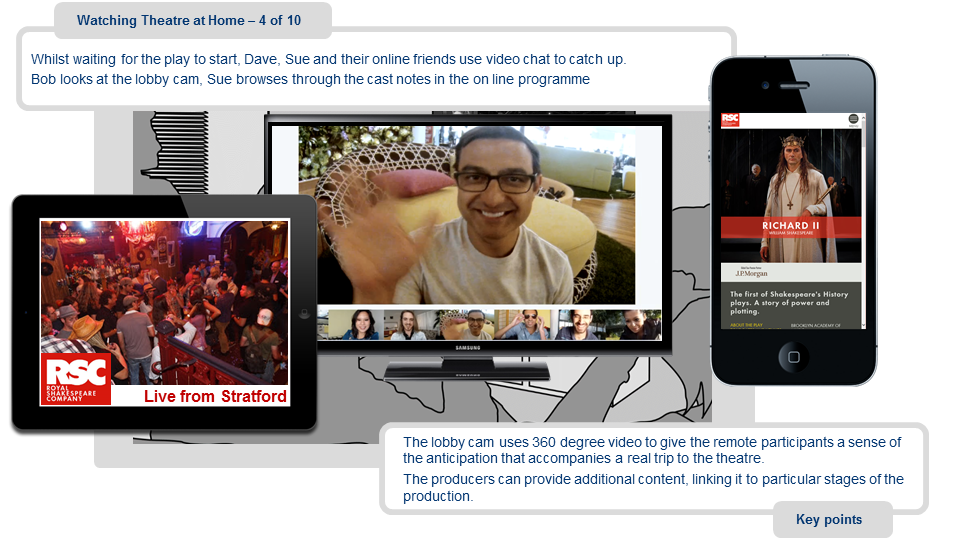960x540 pixels.
Task: Tap the Richard II title banner
Action: click(790, 229)
